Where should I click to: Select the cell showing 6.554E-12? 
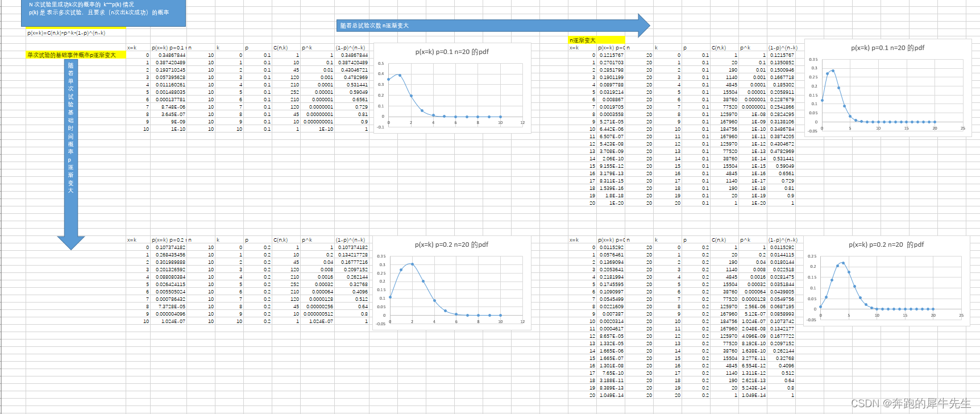point(753,366)
